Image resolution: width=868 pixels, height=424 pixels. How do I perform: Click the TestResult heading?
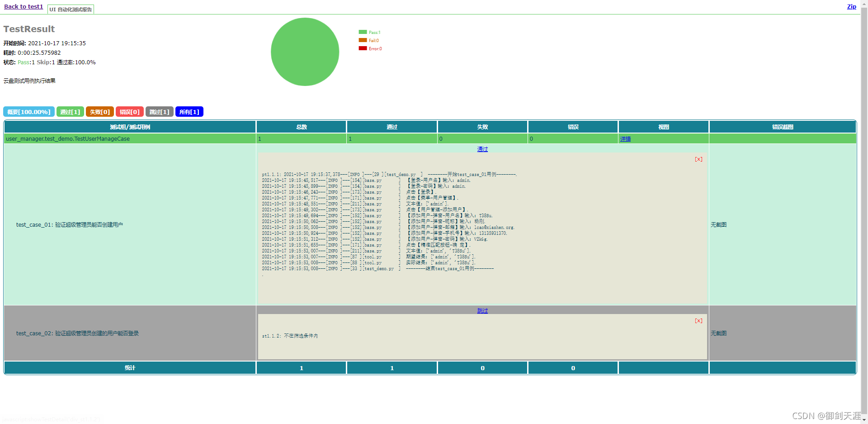pos(29,29)
